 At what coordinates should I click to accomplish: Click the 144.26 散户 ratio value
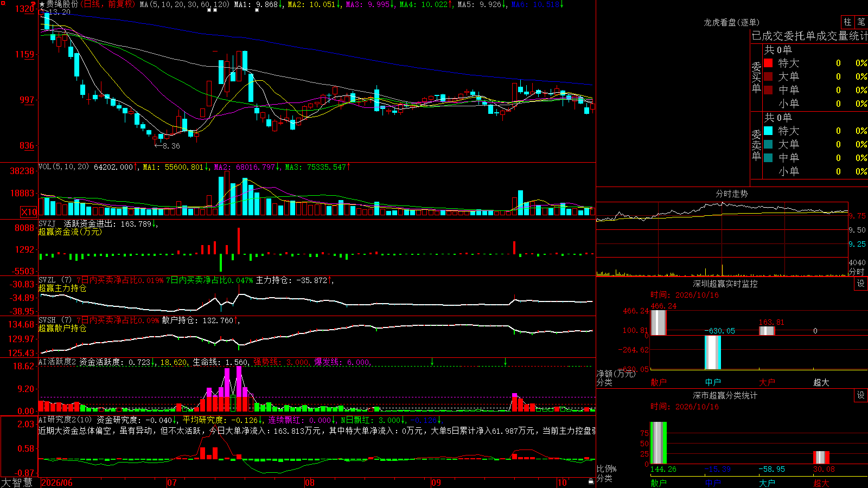663,469
